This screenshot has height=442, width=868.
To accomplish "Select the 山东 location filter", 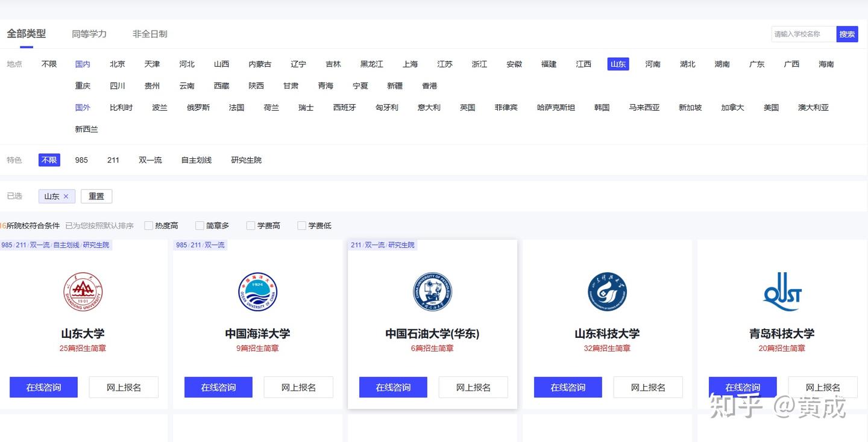I will coord(618,64).
